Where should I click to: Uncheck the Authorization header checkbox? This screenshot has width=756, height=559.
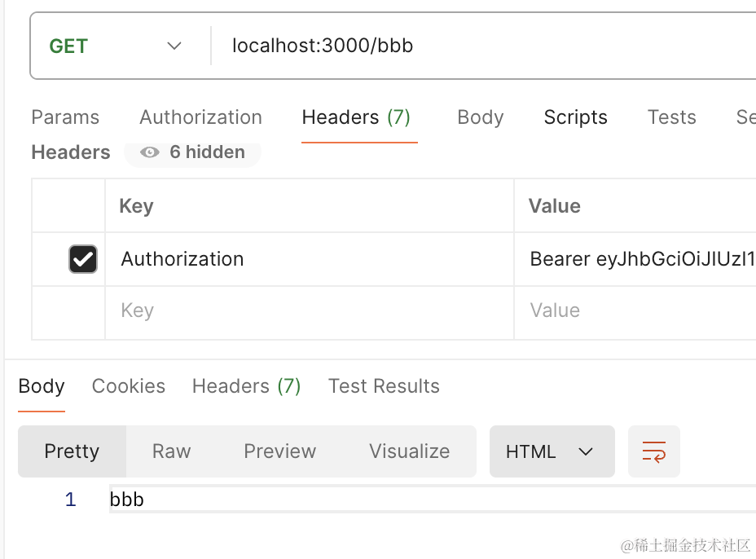83,259
